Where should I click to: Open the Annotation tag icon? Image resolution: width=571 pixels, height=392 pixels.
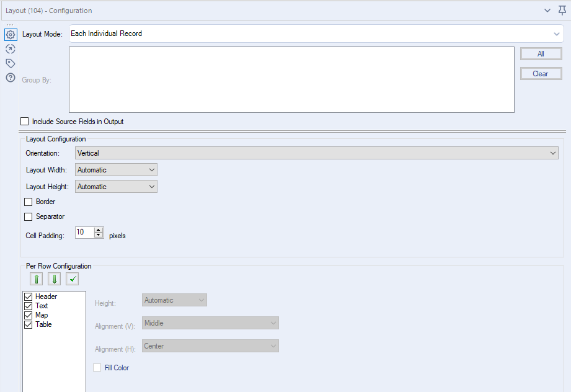(10, 63)
